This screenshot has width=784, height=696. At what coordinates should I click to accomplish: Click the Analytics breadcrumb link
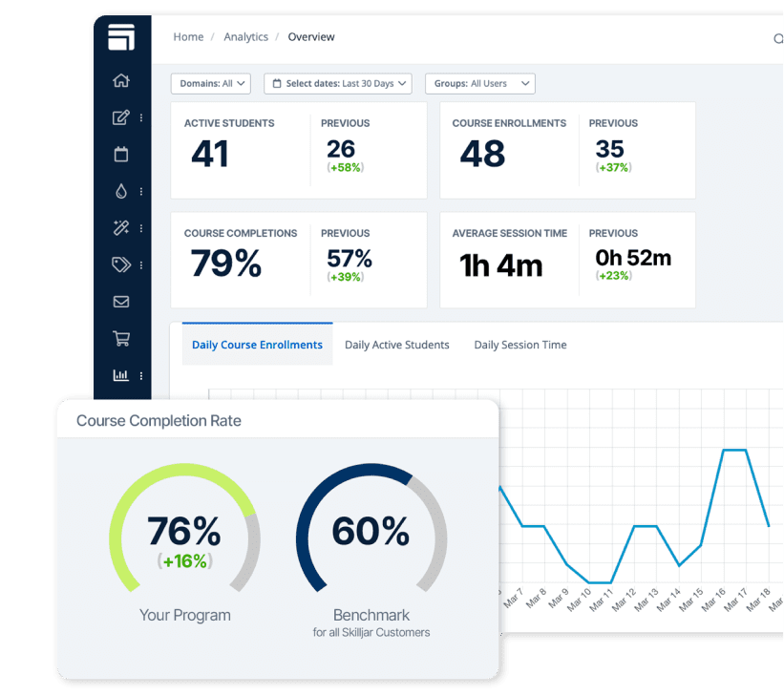tap(245, 37)
